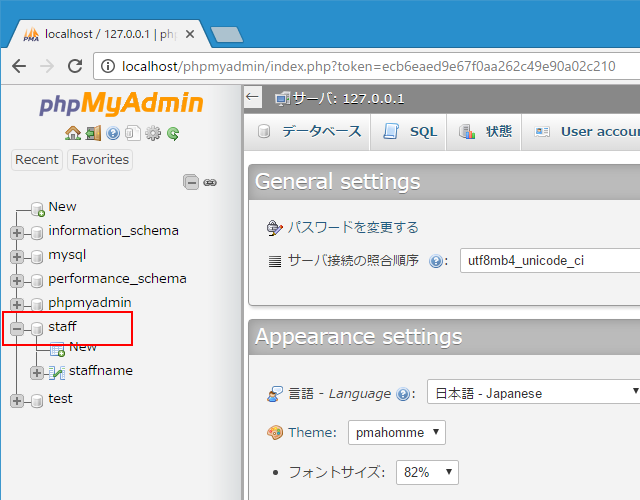Expand the test database node

pos(17,401)
